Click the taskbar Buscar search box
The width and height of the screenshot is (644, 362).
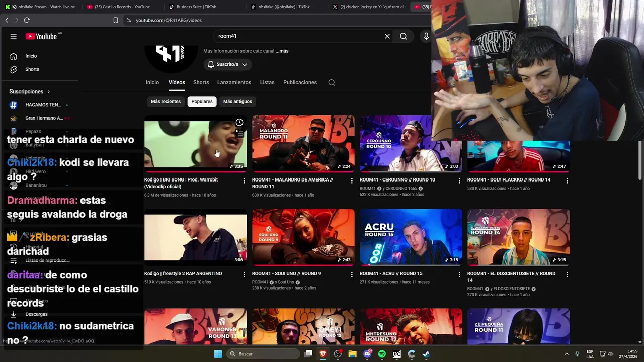(263, 354)
